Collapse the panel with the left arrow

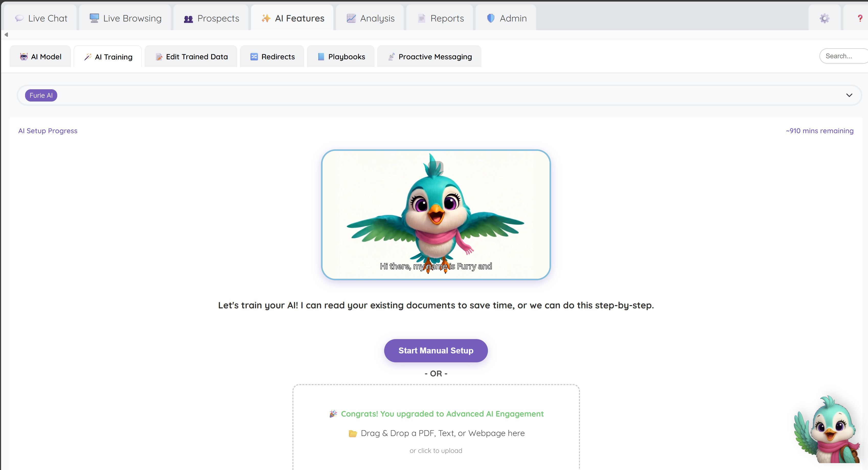6,34
